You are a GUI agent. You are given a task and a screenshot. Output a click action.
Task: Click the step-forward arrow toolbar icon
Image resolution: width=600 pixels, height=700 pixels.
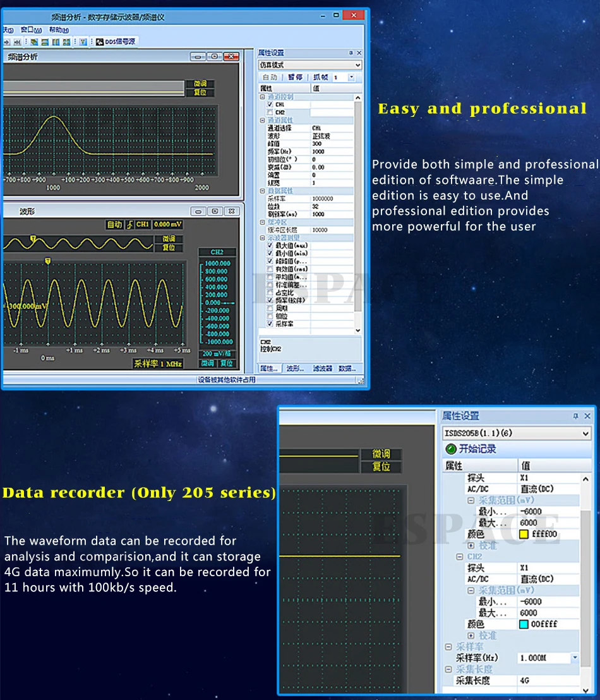[7, 42]
